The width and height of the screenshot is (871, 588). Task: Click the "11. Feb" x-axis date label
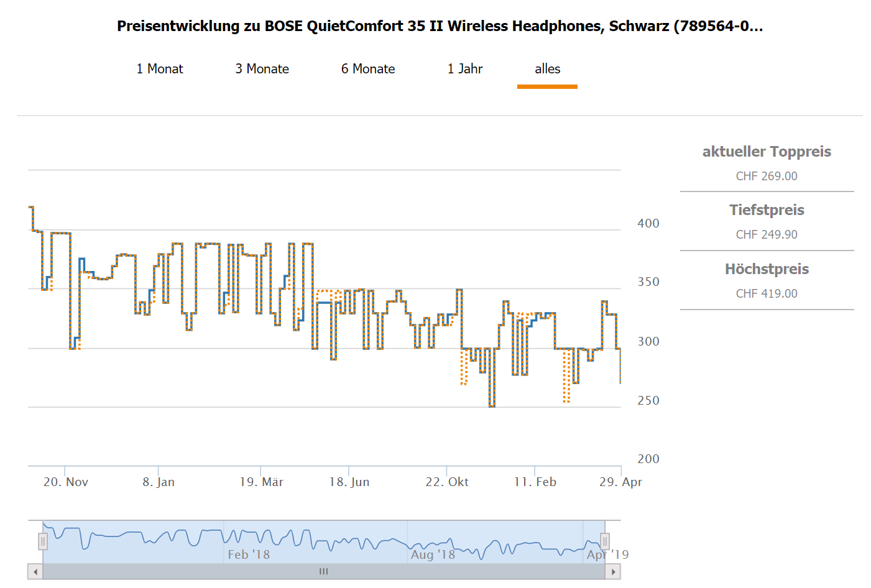(535, 482)
